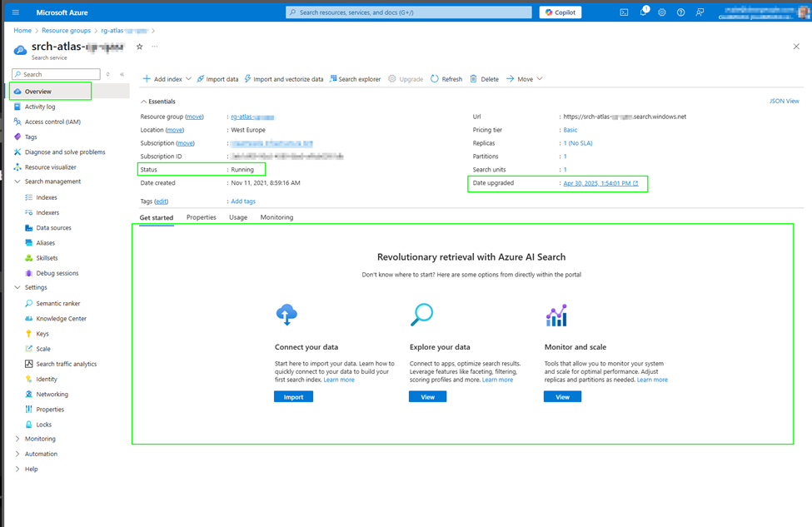
Task: Open Networking settings
Action: click(x=52, y=394)
